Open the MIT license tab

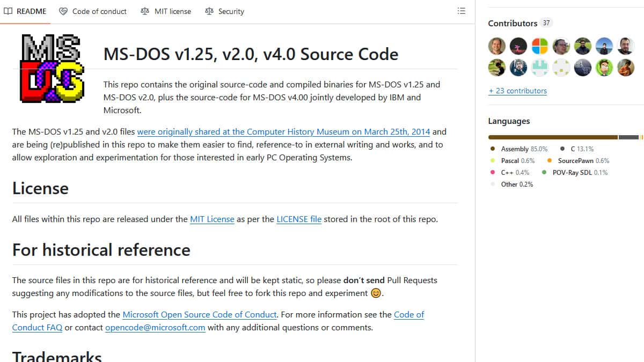(x=166, y=11)
